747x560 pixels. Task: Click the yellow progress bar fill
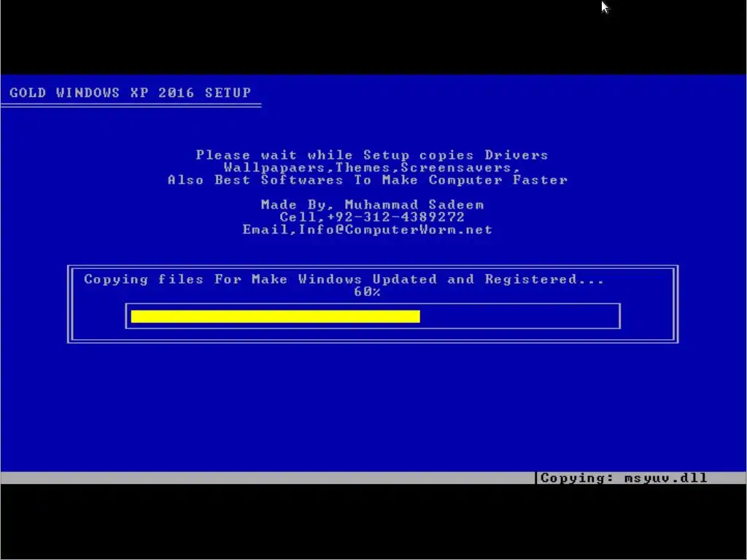275,316
